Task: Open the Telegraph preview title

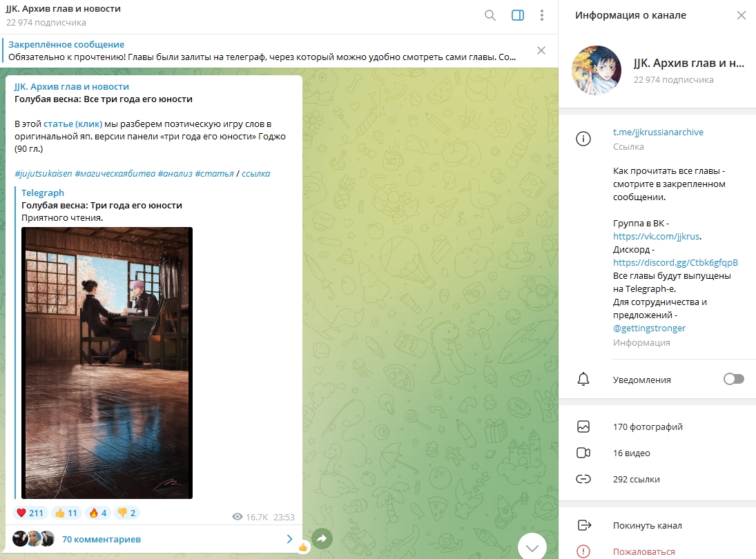Action: pos(101,205)
